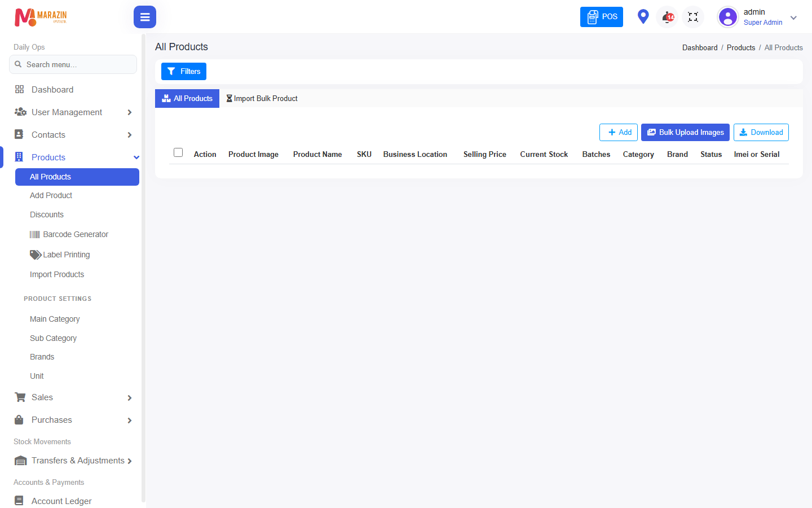
Task: Download the products list
Action: pyautogui.click(x=761, y=132)
